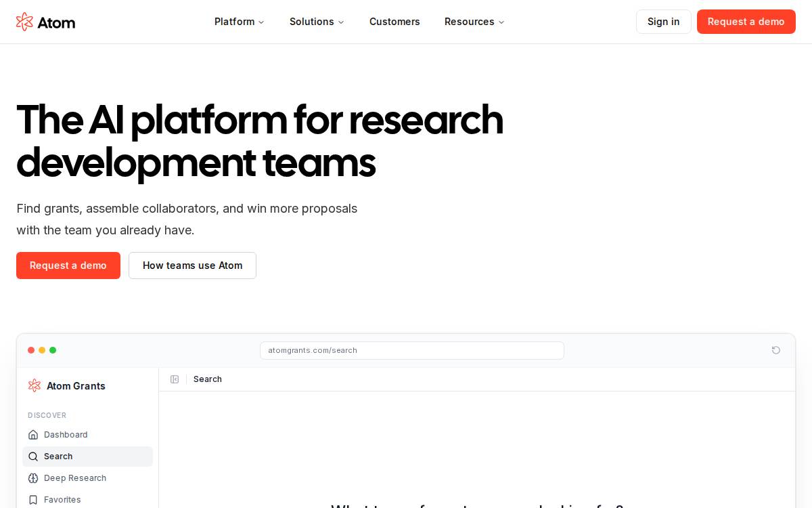
Task: Click the red close dot
Action: (31, 350)
